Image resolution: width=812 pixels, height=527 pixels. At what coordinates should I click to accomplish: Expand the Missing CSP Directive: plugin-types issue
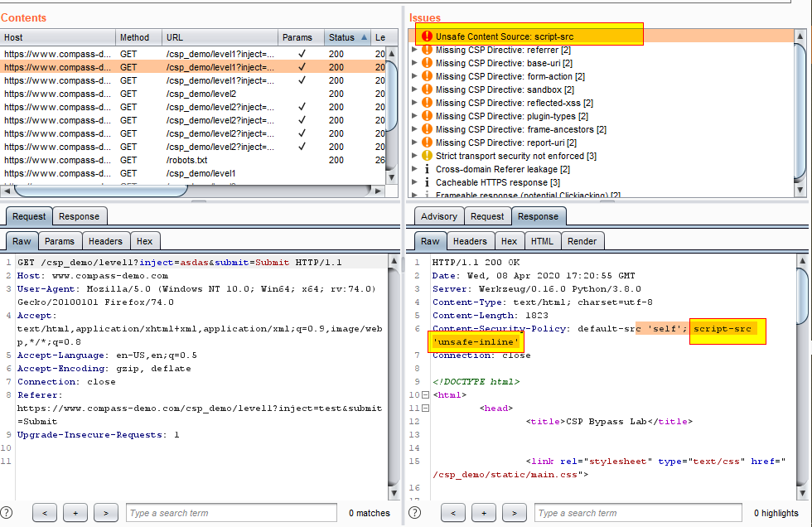click(x=414, y=116)
